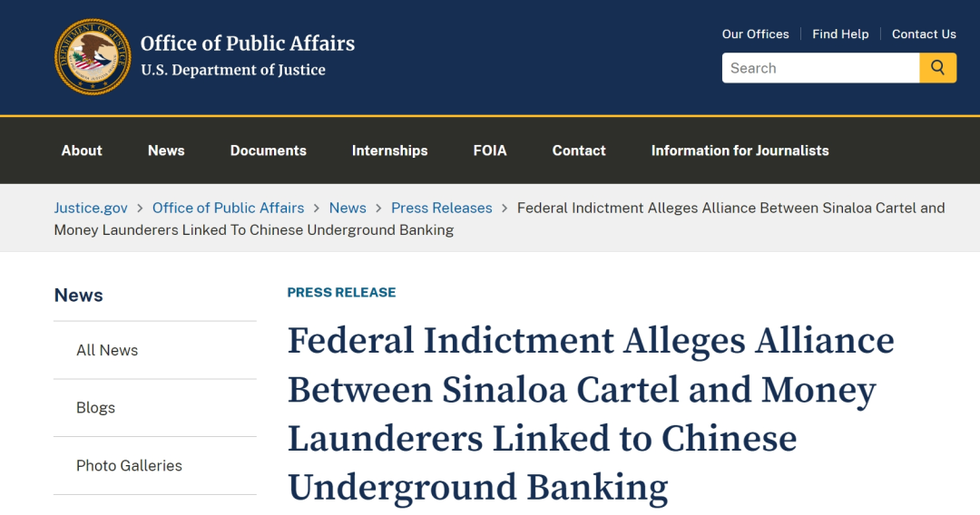Open the FOIA navigation item
This screenshot has width=980, height=515.
point(490,151)
